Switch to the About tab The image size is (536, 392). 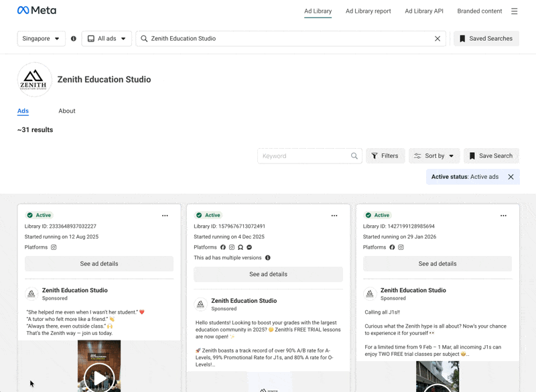pos(66,111)
